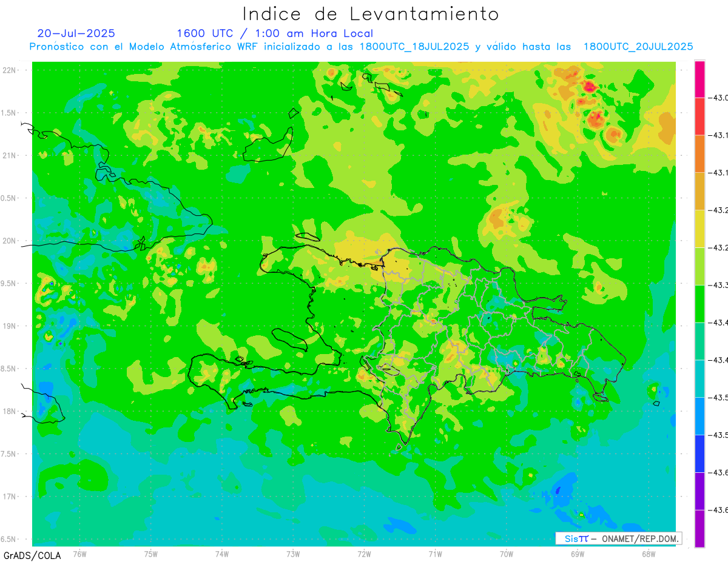Click the title 'Indice de Levantamiento'

371,13
